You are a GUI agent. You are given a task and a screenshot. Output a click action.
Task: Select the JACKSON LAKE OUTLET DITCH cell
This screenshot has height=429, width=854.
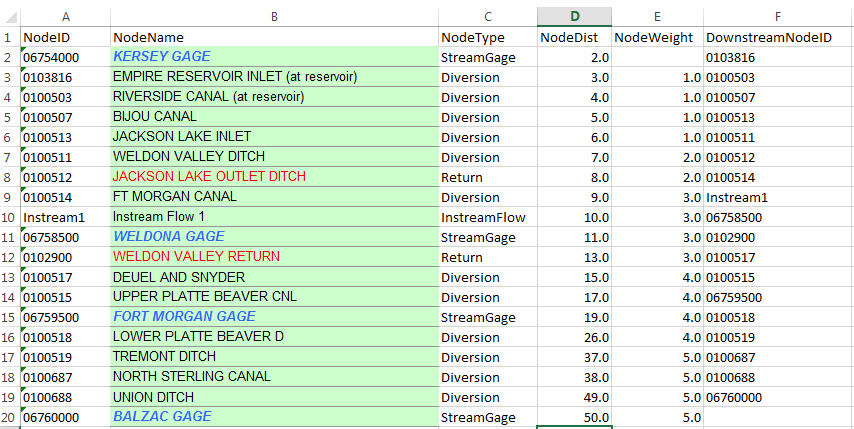(274, 177)
